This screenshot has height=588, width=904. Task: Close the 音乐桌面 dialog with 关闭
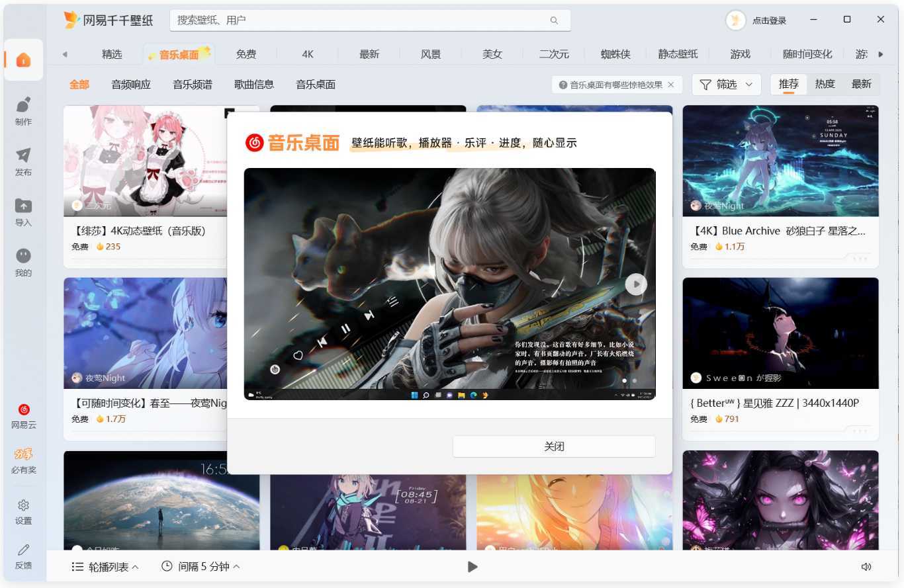pyautogui.click(x=554, y=446)
